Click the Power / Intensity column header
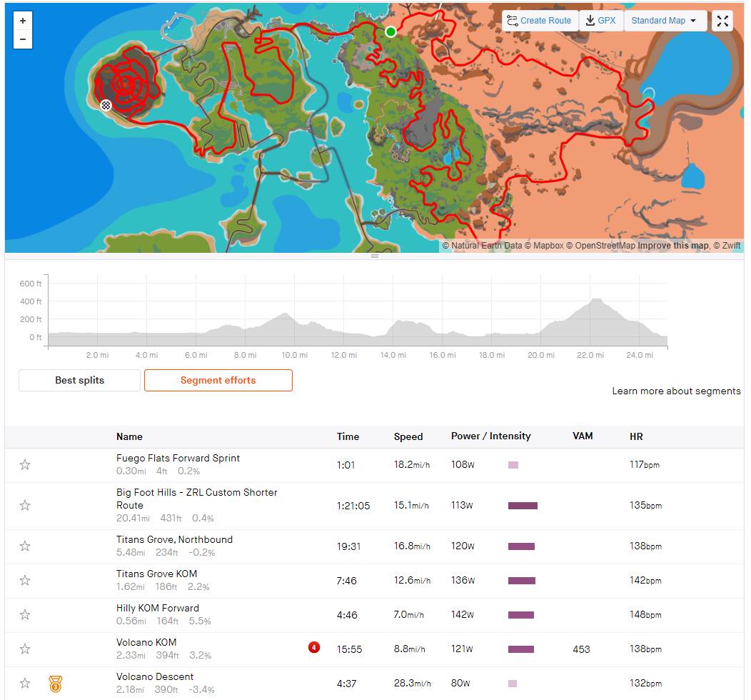Screen dimensions: 751x700 491,436
